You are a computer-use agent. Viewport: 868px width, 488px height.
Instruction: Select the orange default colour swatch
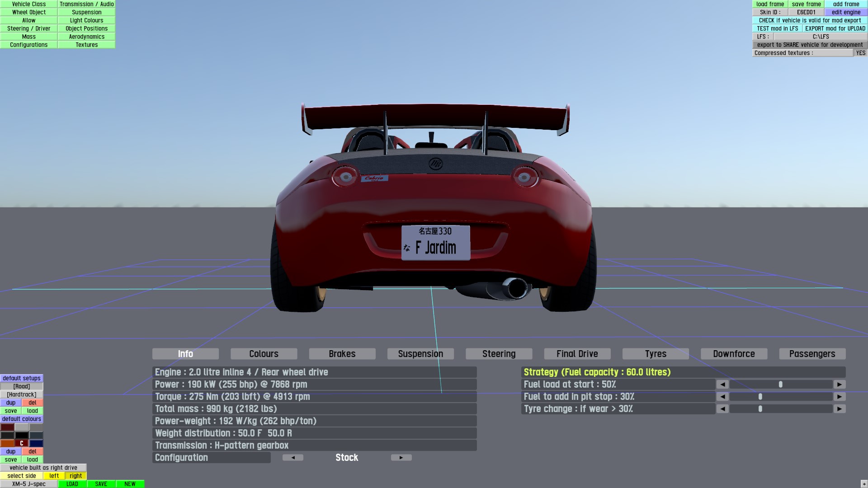click(x=7, y=443)
